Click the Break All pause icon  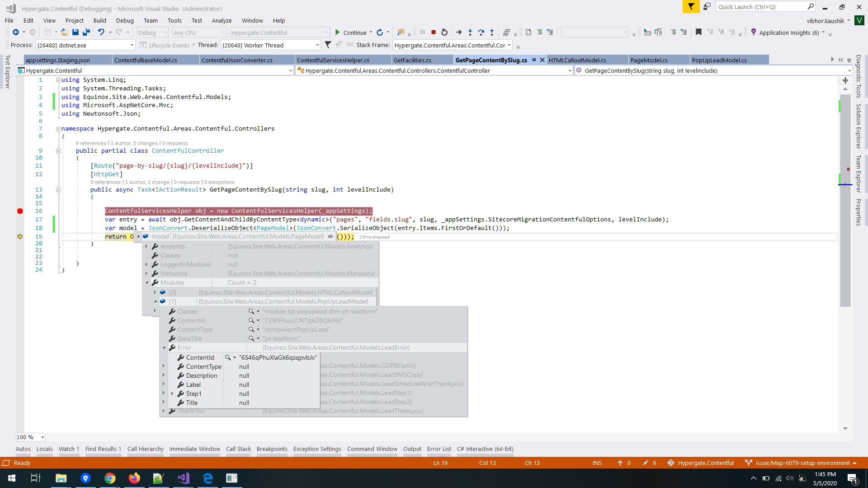point(422,32)
